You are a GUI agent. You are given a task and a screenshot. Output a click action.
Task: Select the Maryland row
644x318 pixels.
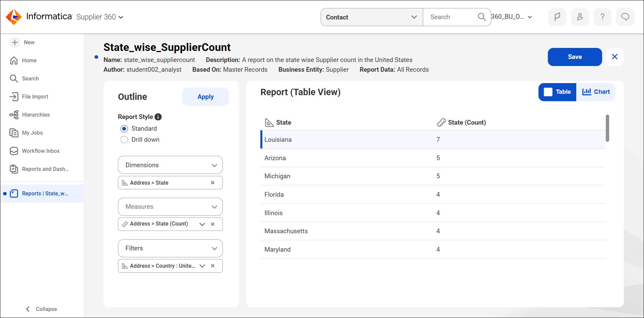[x=433, y=249]
